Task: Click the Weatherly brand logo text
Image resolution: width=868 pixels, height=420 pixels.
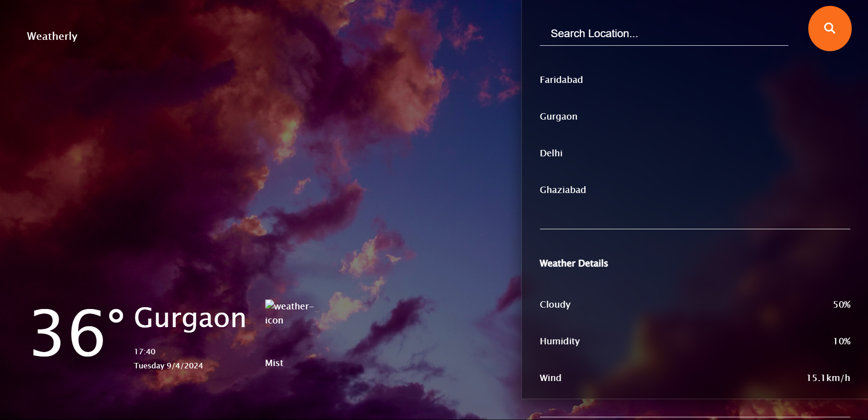Action: (x=52, y=36)
